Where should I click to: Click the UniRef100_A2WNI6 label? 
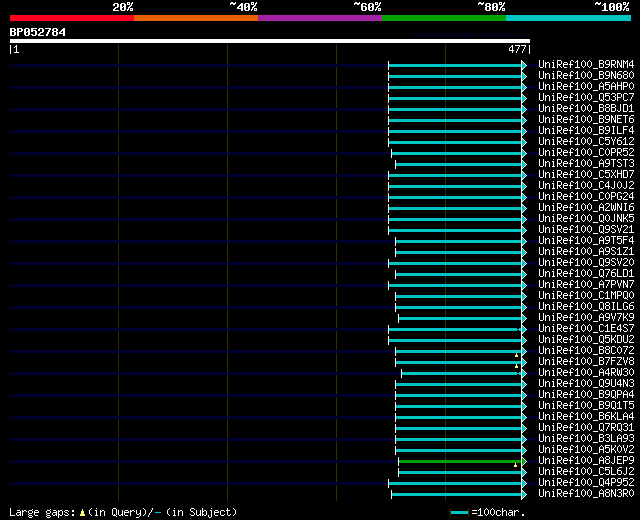coord(586,208)
